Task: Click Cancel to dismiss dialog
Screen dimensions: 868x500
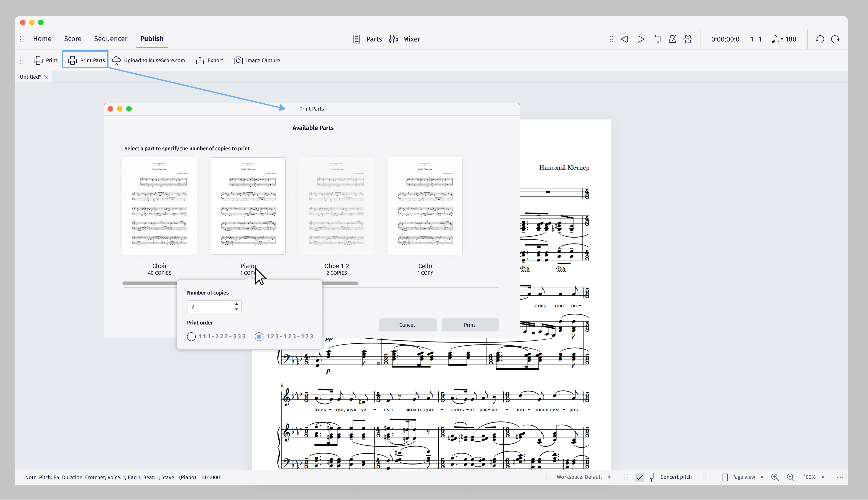Action: coord(407,325)
